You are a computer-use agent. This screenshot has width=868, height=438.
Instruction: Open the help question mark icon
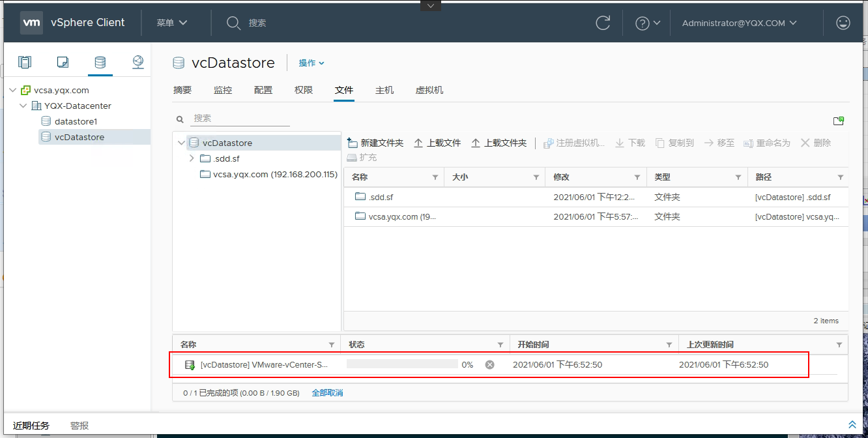644,22
